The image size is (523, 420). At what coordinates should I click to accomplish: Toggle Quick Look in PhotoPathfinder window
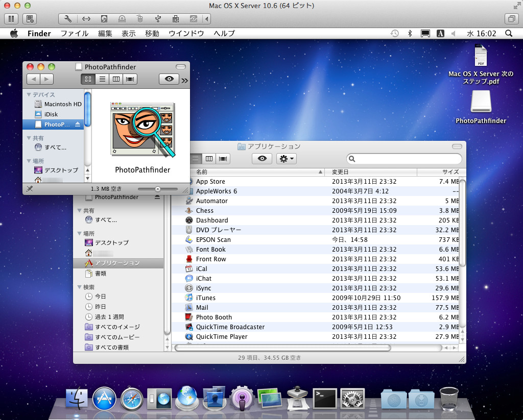(x=169, y=79)
